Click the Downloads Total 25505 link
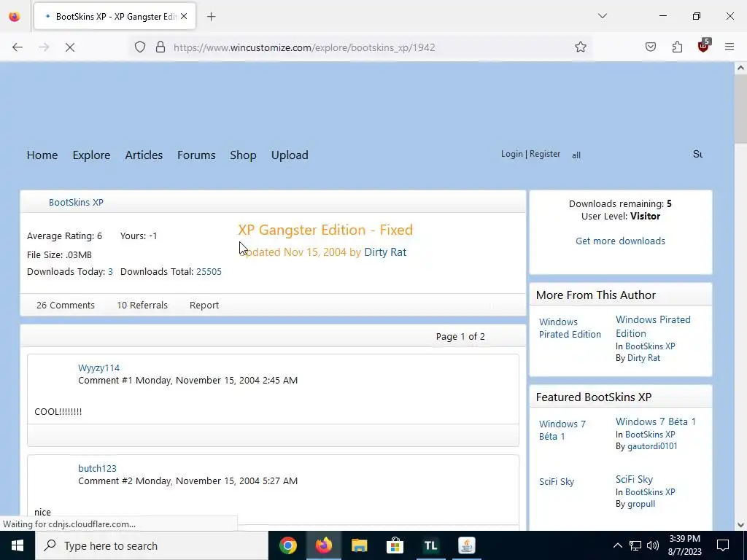The width and height of the screenshot is (747, 560). (x=209, y=272)
